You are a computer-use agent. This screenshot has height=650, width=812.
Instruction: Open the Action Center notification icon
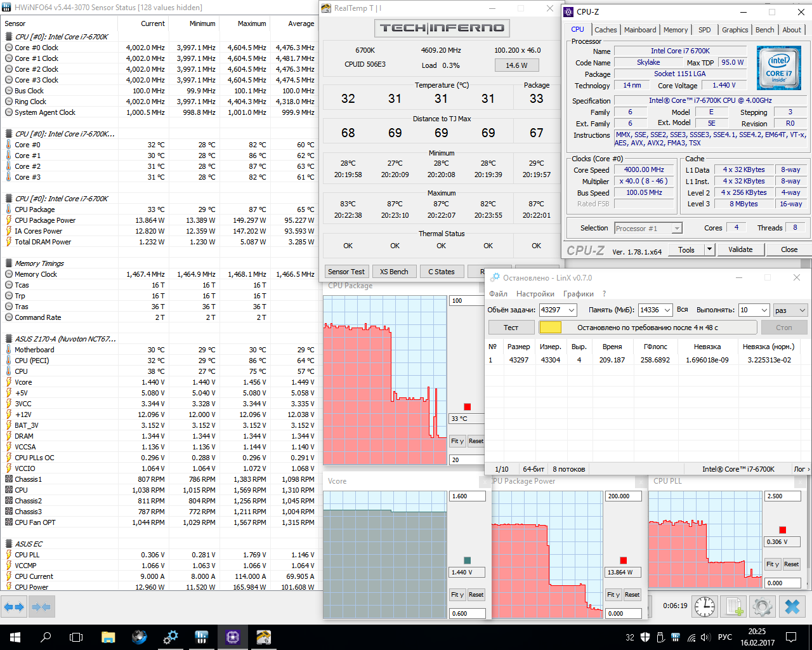pyautogui.click(x=791, y=637)
